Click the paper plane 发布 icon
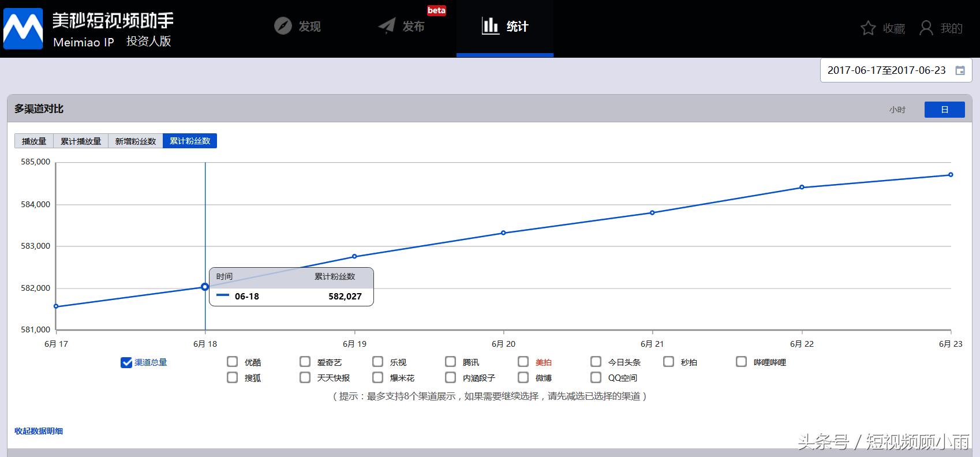Screen dimensions: 980x457 (x=387, y=26)
